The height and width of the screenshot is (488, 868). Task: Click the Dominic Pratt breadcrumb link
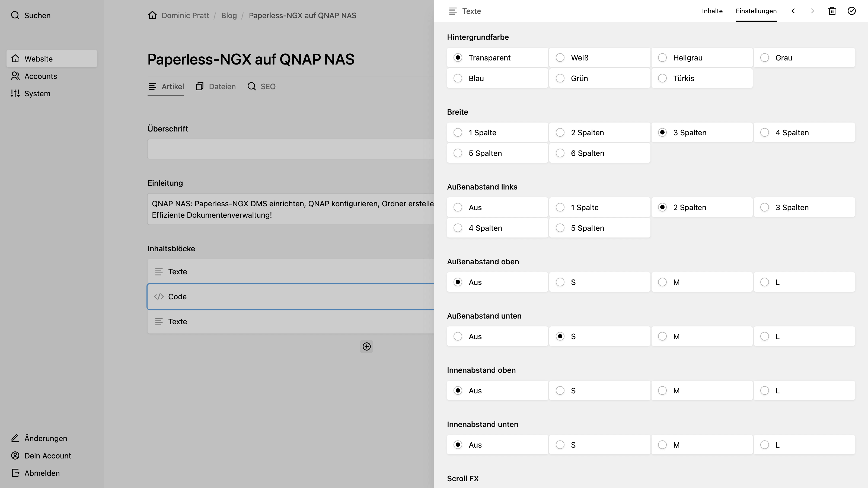(x=185, y=15)
